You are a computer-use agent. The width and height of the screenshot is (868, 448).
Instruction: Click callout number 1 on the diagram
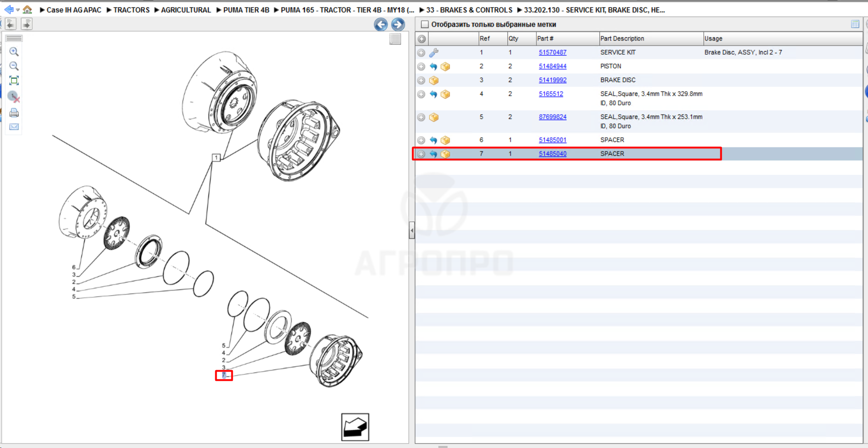(x=216, y=157)
